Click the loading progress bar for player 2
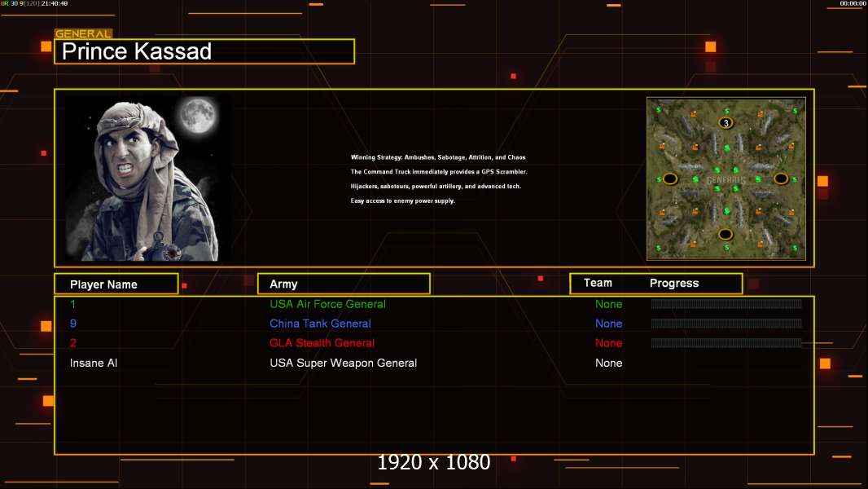This screenshot has height=489, width=868. pyautogui.click(x=726, y=343)
